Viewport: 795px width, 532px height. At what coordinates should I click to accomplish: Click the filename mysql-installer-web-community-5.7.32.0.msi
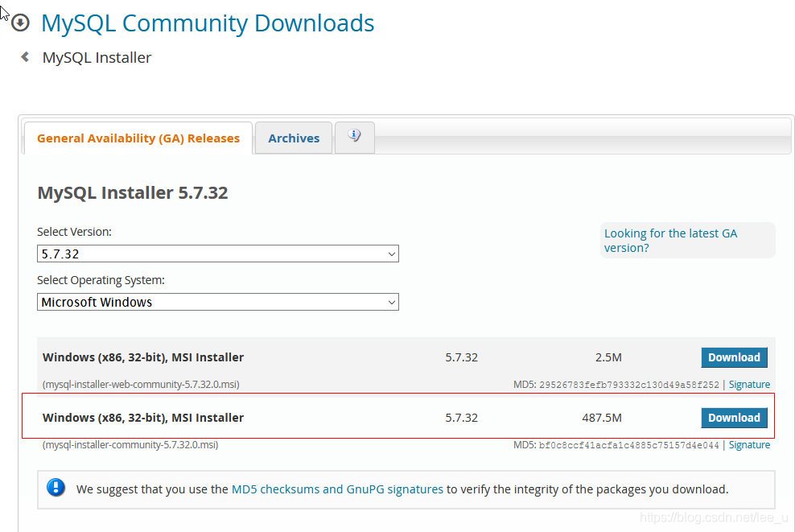point(141,385)
